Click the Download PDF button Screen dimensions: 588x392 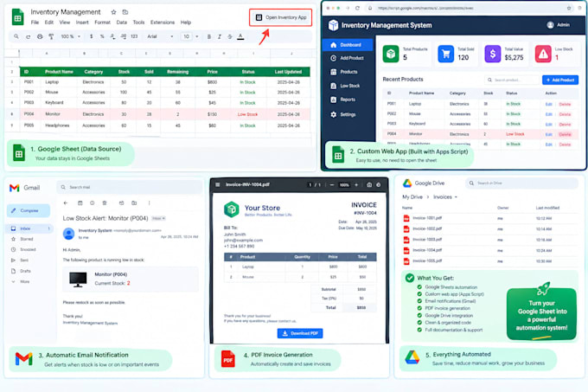300,333
